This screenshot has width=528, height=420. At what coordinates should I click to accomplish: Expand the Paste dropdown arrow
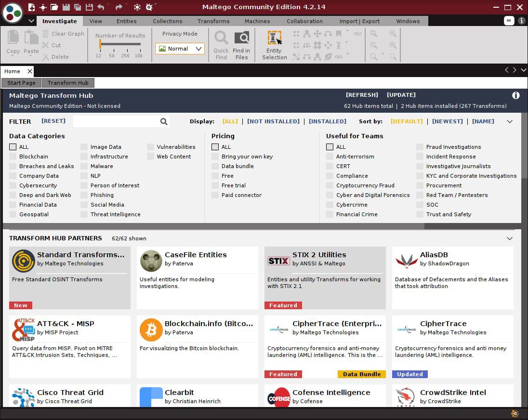pos(31,56)
